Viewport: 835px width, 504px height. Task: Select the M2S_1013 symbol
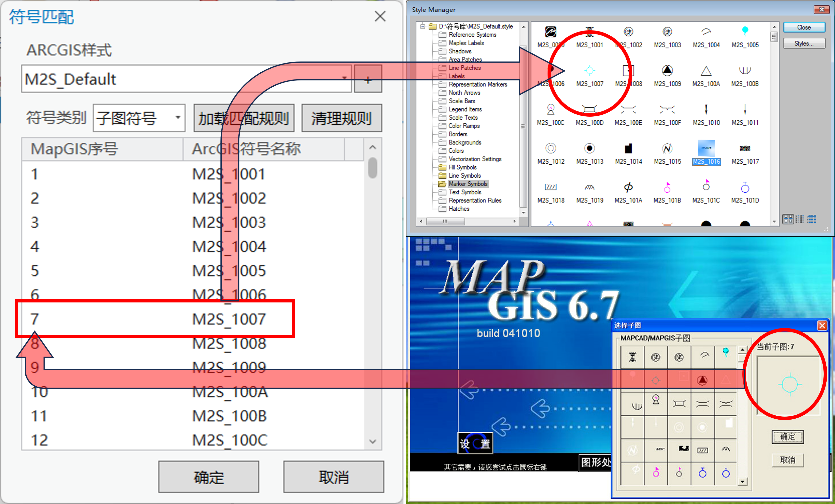589,153
